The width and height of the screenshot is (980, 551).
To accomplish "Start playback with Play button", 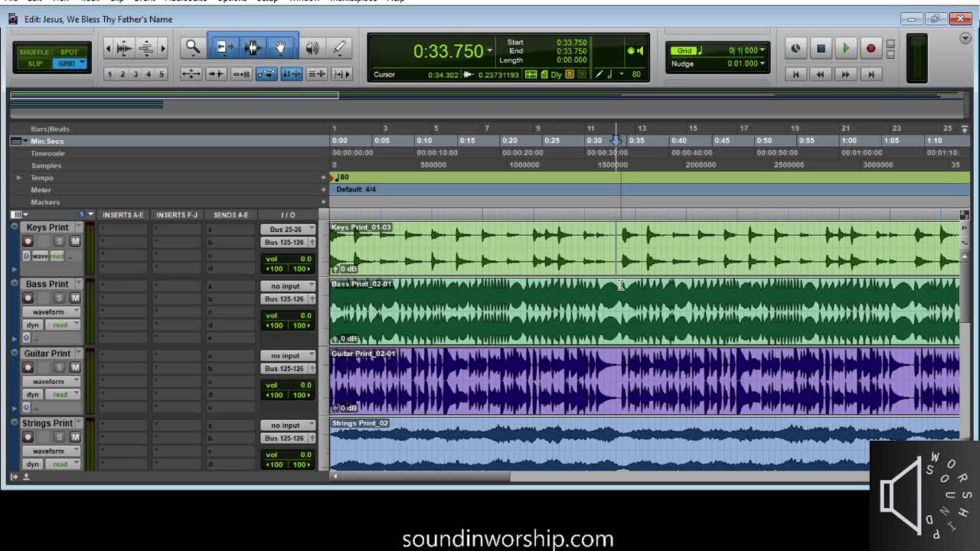I will pyautogui.click(x=846, y=48).
